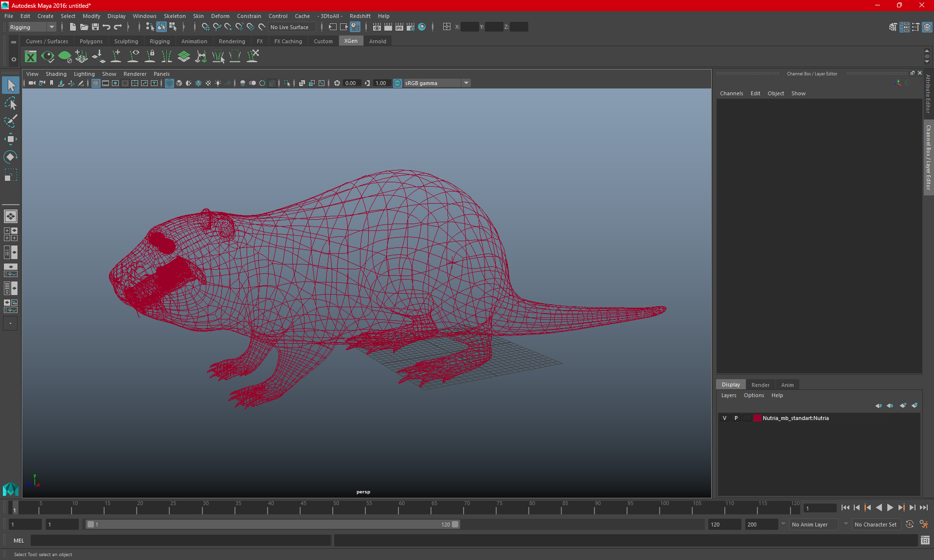Image resolution: width=934 pixels, height=560 pixels.
Task: Open the Deform menu
Action: tap(220, 16)
